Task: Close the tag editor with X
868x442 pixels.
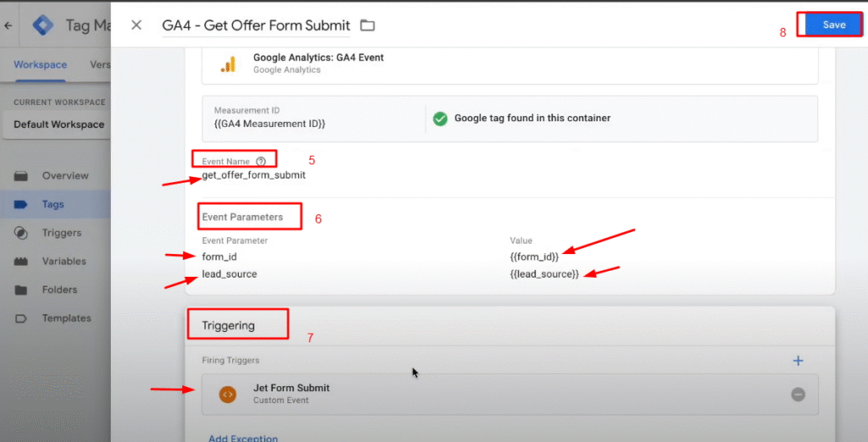Action: pos(136,25)
